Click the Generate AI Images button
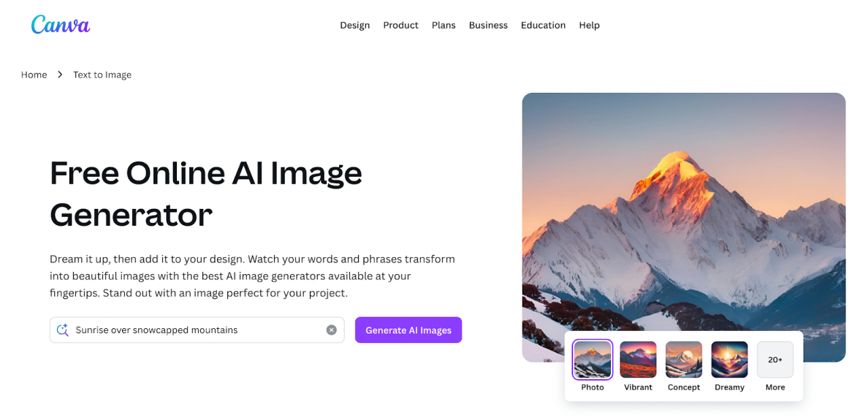868x418 pixels. 408,330
